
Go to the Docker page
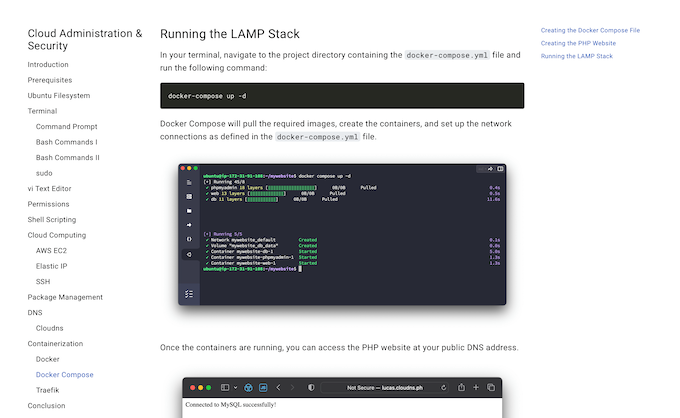tap(48, 359)
